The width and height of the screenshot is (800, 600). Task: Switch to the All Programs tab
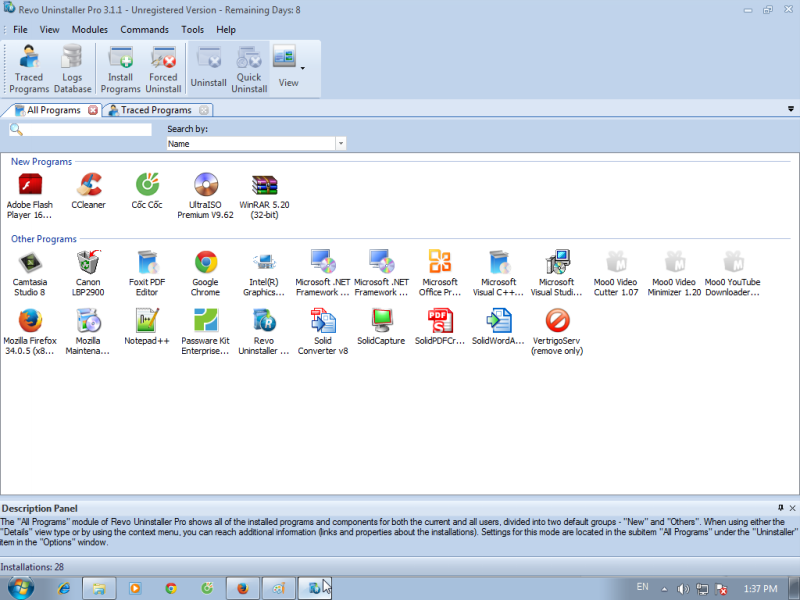click(x=54, y=110)
